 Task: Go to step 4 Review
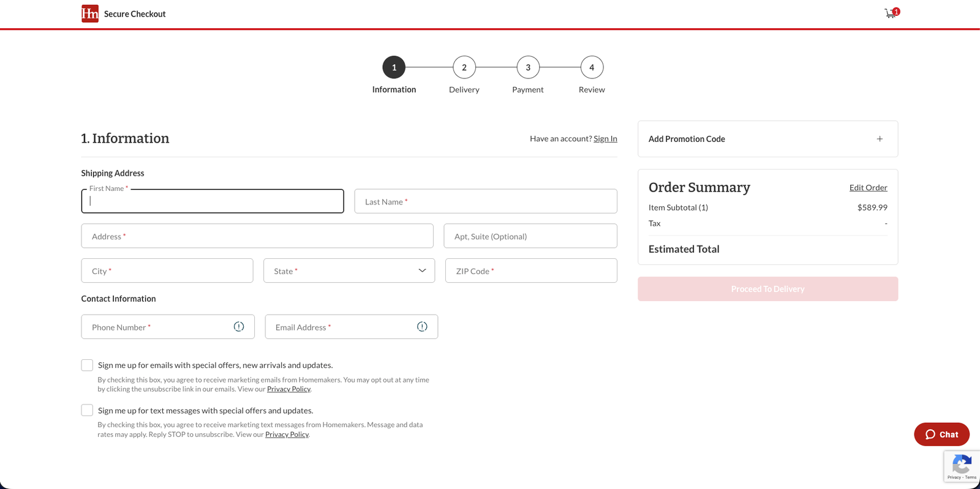point(592,68)
